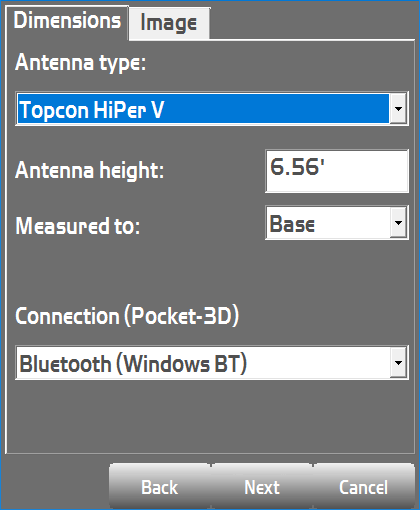
Task: Expand the Measured to dropdown arrow
Action: coord(398,223)
